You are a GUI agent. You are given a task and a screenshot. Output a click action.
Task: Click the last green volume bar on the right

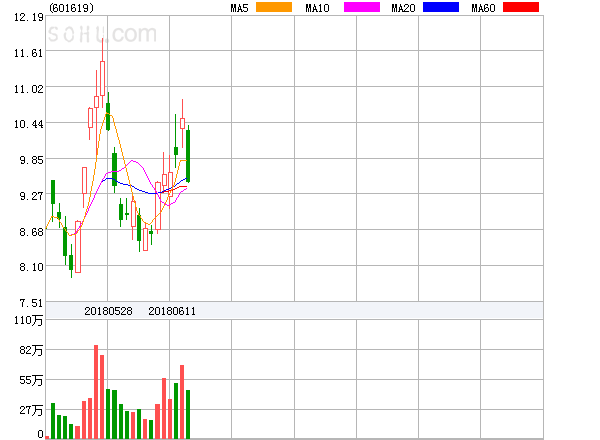tap(188, 414)
